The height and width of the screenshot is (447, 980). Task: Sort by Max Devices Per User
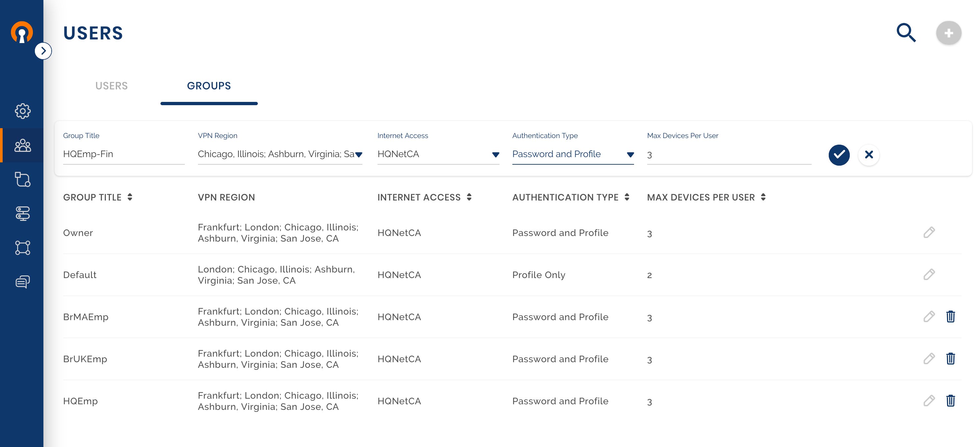click(x=763, y=197)
